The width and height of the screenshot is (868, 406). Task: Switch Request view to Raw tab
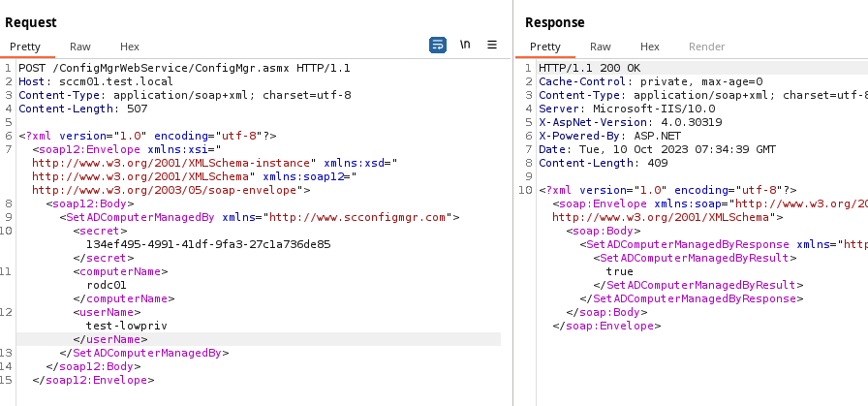pyautogui.click(x=80, y=47)
